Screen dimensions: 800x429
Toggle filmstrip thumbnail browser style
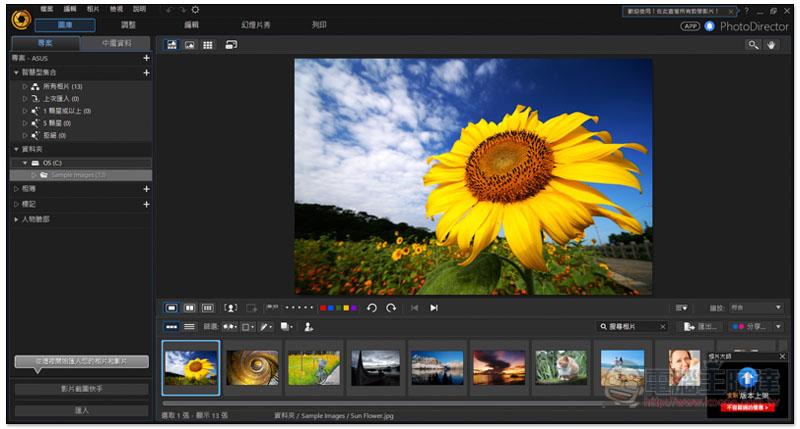pos(171,326)
